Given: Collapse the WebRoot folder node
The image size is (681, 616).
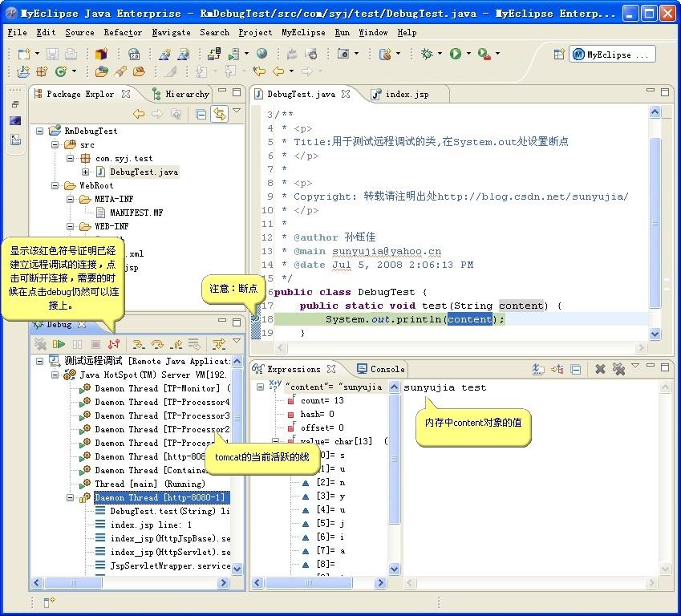Looking at the screenshot, I should (55, 185).
